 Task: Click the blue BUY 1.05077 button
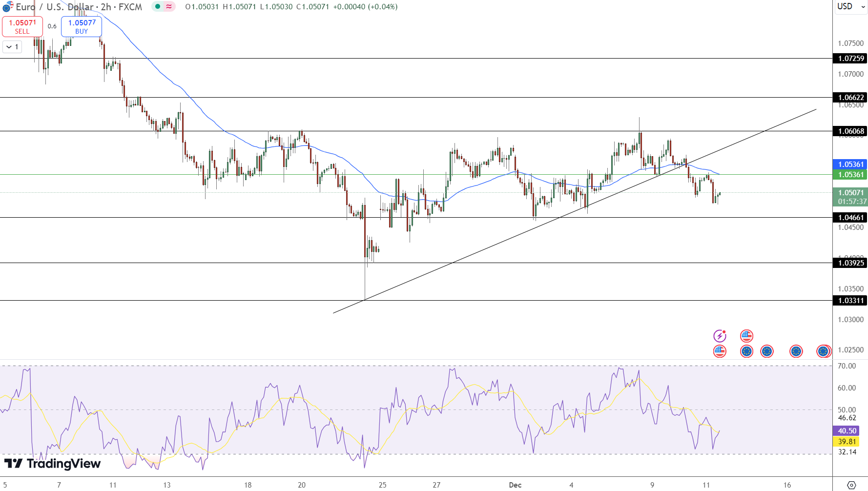82,26
